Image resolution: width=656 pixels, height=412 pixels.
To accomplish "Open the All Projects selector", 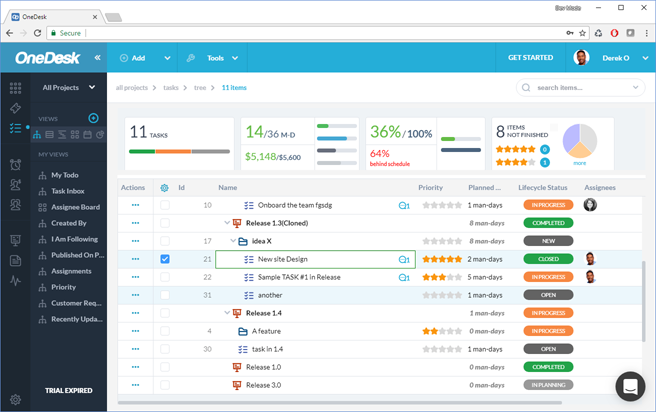I will pyautogui.click(x=69, y=87).
